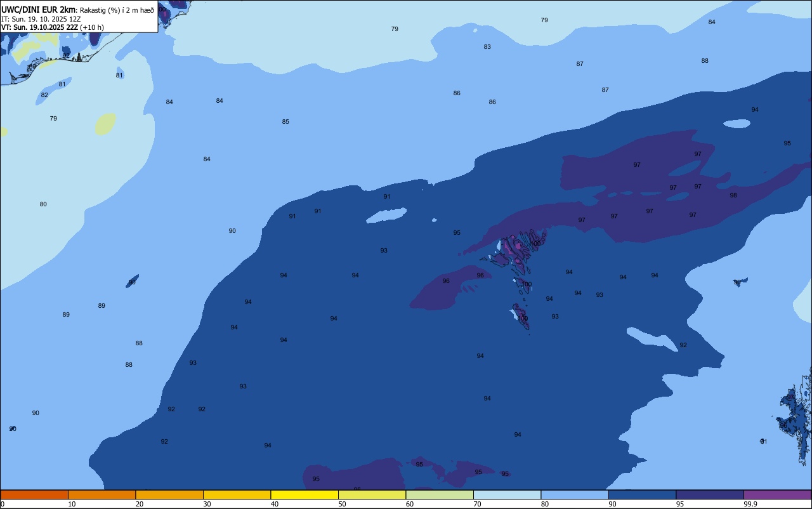Viewport: 812px width, 509px height.
Task: Select the legend tick label "50"
Action: pos(342,504)
